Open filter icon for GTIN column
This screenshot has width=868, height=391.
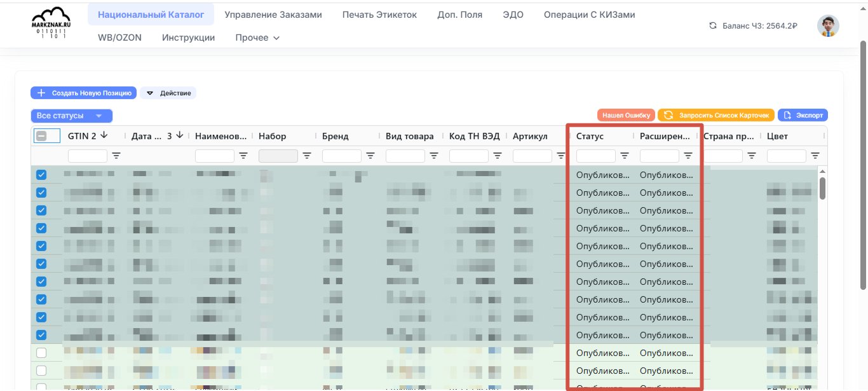[x=116, y=155]
